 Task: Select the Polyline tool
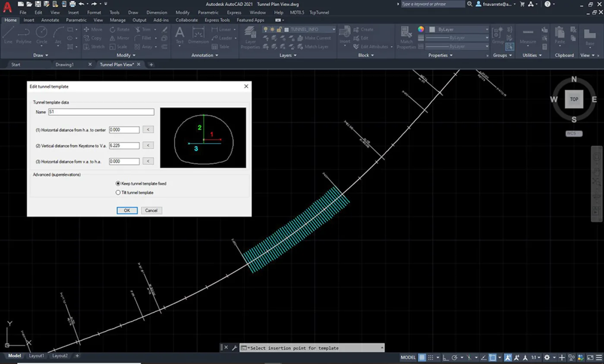[24, 35]
